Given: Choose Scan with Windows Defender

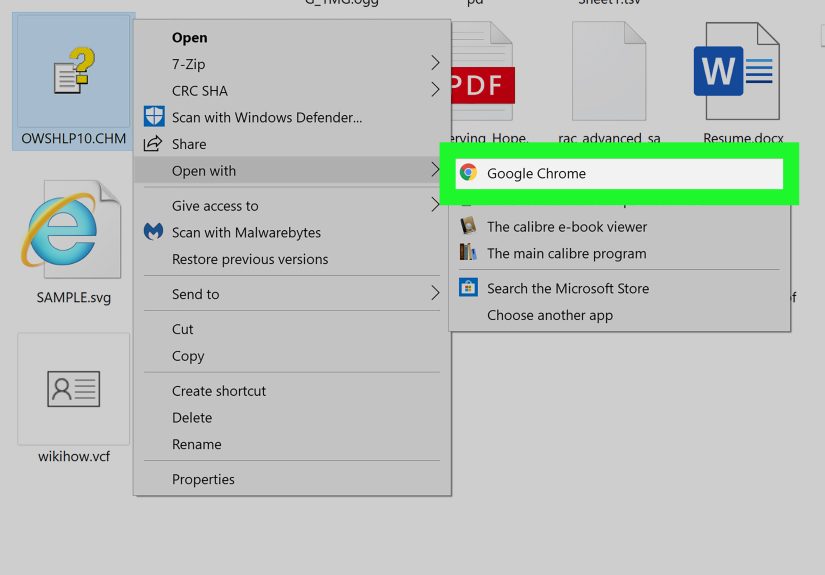Looking at the screenshot, I should tap(293, 117).
